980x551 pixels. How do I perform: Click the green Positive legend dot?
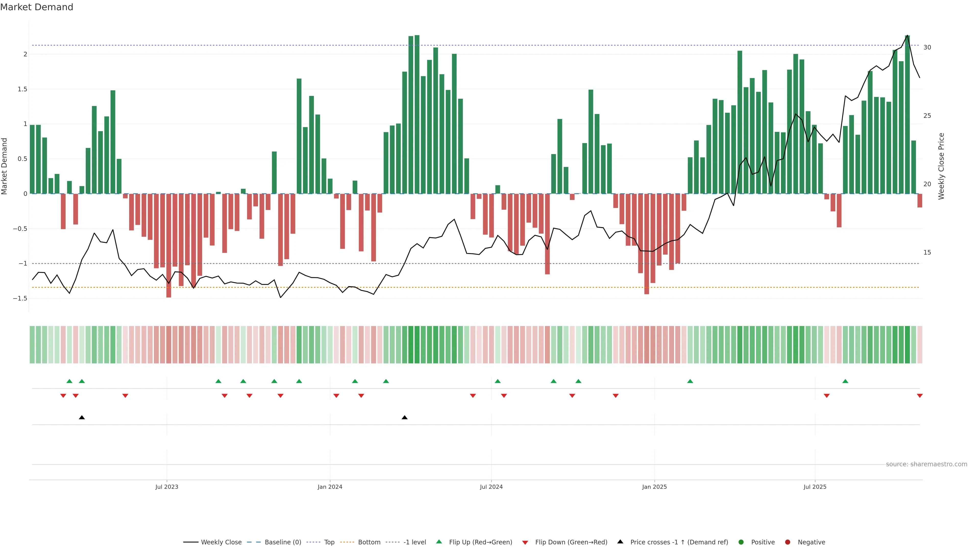tap(741, 542)
